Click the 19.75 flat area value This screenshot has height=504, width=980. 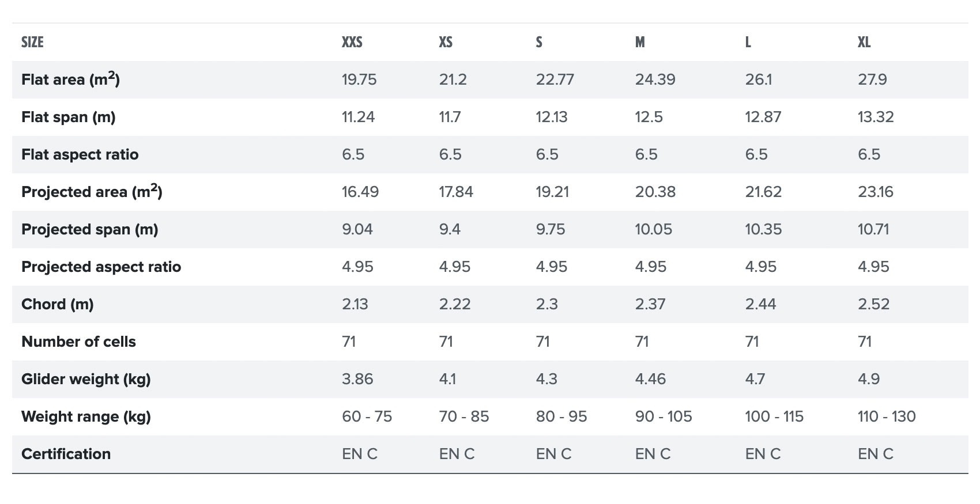click(359, 79)
